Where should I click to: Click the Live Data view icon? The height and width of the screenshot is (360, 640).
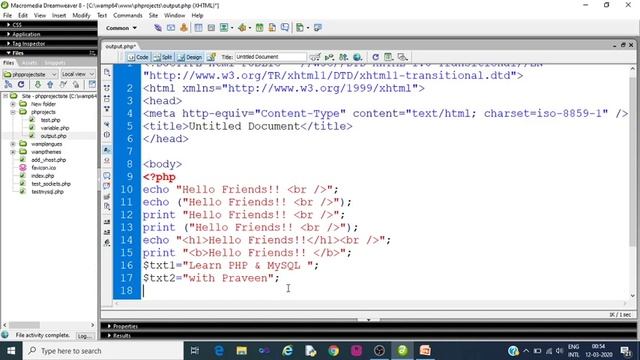(211, 57)
